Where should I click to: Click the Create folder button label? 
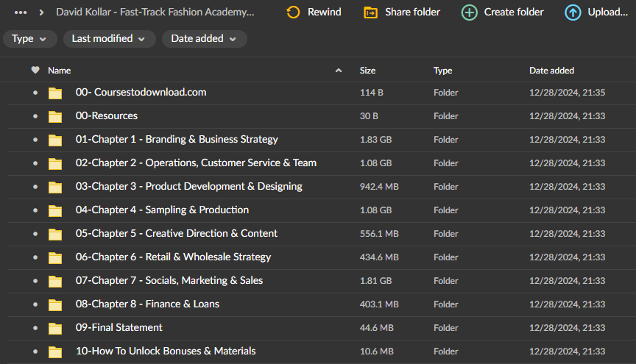(x=514, y=13)
